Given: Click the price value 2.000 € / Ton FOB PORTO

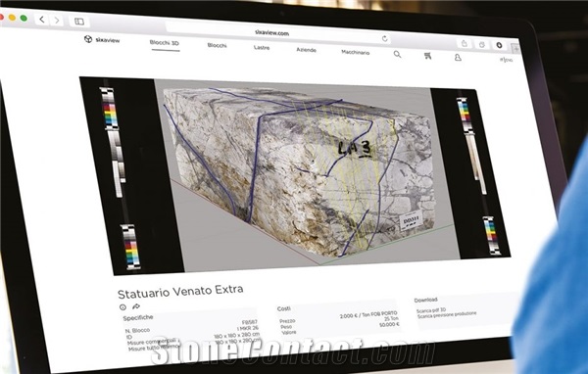Looking at the screenshot, I should click(368, 315).
